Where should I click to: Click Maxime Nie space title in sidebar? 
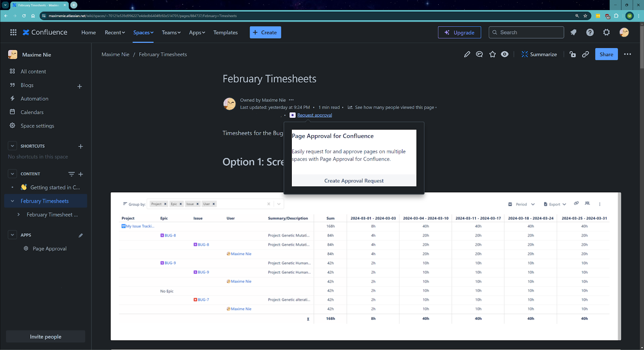click(37, 55)
